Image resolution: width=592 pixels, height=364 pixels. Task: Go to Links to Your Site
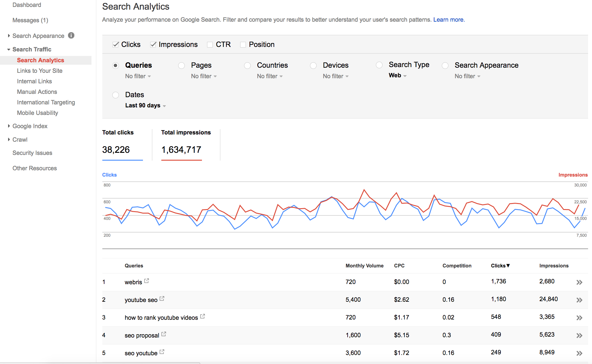pos(40,71)
